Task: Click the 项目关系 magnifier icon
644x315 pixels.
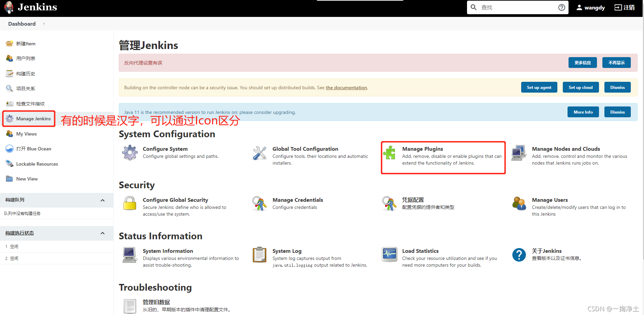Action: pyautogui.click(x=9, y=89)
